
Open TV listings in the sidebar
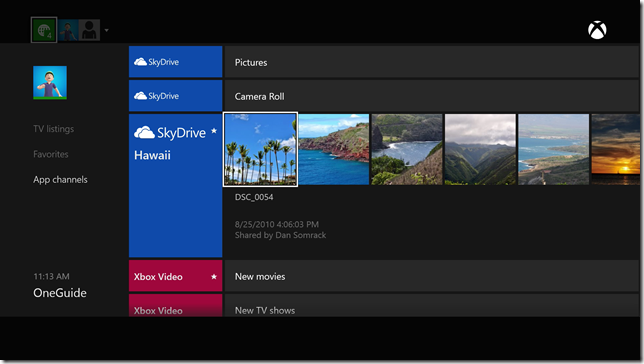(x=53, y=129)
